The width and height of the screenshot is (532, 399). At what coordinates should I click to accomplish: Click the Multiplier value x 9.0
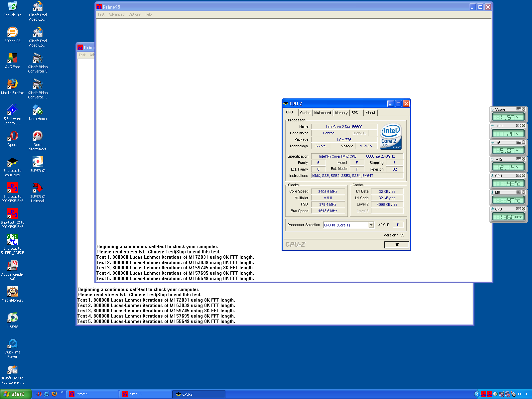coord(328,198)
